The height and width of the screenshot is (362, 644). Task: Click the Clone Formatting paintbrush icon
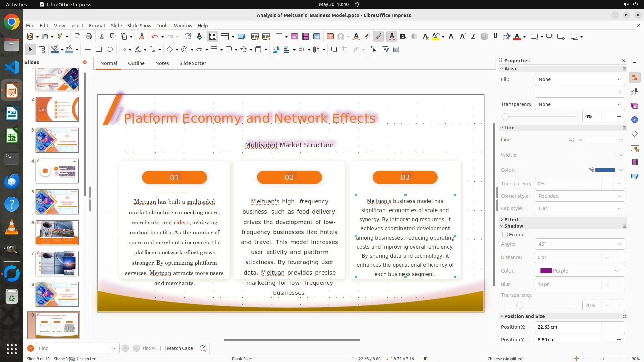point(141,37)
